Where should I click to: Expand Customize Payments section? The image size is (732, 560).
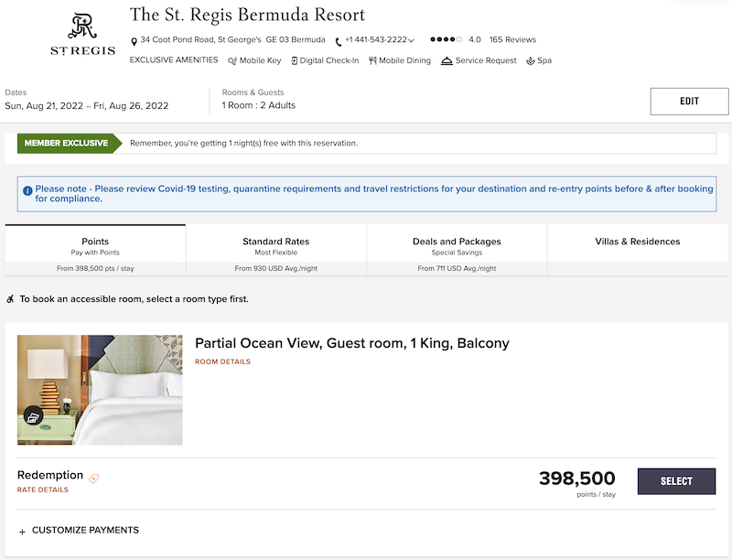(79, 531)
